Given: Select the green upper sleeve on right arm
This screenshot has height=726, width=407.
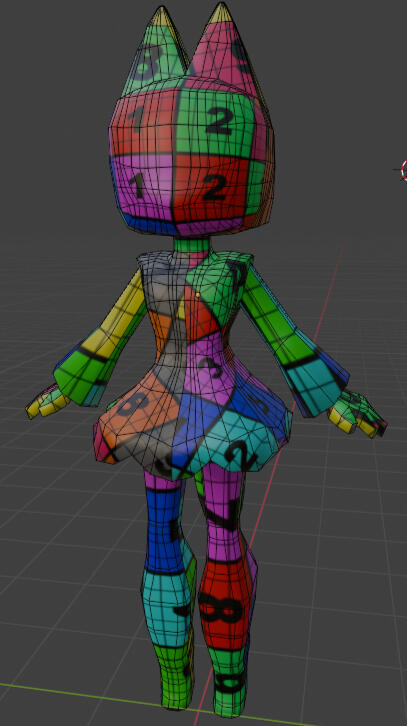Looking at the screenshot, I should (273, 317).
